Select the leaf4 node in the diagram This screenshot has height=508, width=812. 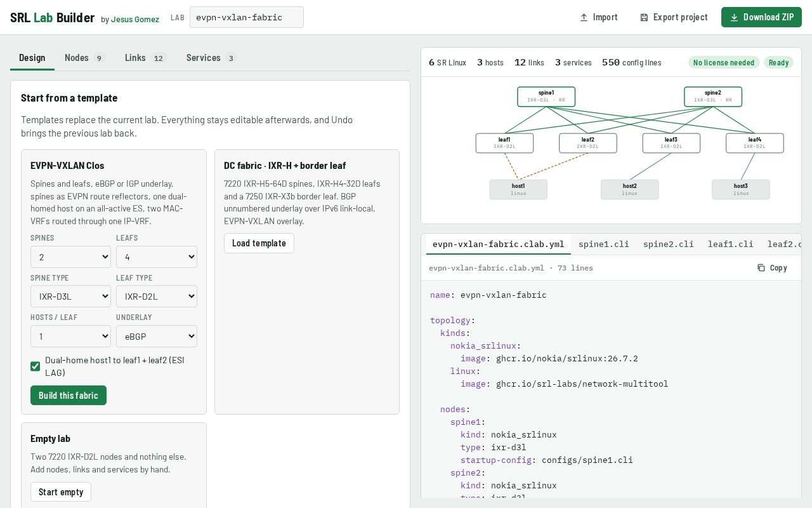pyautogui.click(x=755, y=143)
